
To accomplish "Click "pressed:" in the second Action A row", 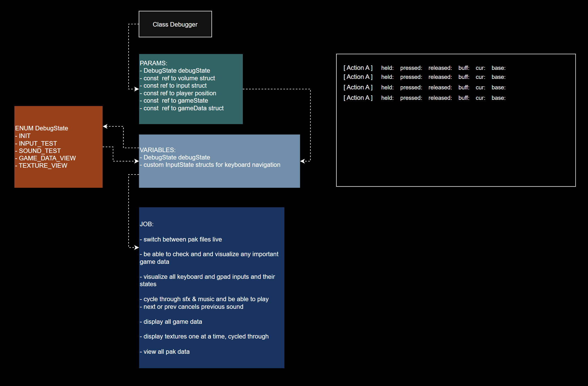I will (411, 77).
